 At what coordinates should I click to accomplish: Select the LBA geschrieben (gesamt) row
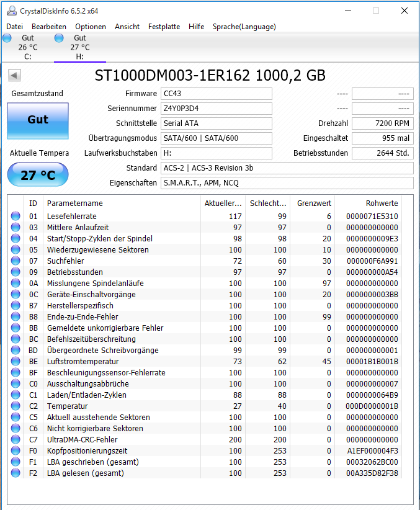coord(205,462)
